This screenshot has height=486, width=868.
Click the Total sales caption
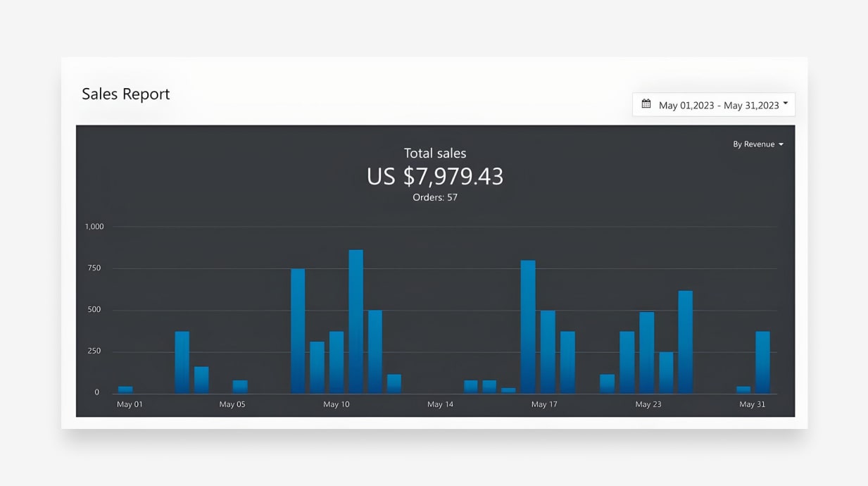click(x=435, y=154)
